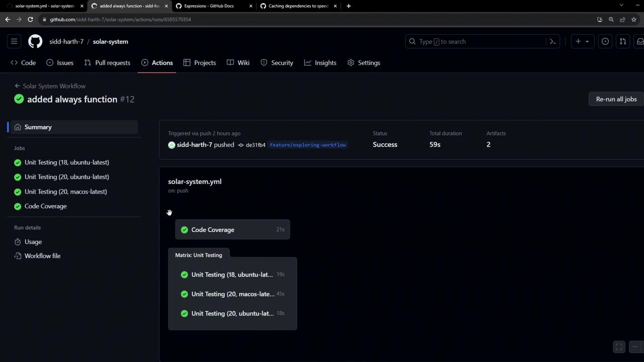Switch to Caching dependencies browser tab
The width and height of the screenshot is (644, 362).
coord(298,6)
